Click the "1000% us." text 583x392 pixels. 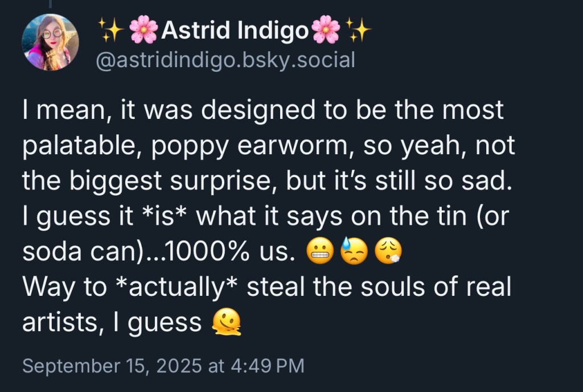(236, 252)
